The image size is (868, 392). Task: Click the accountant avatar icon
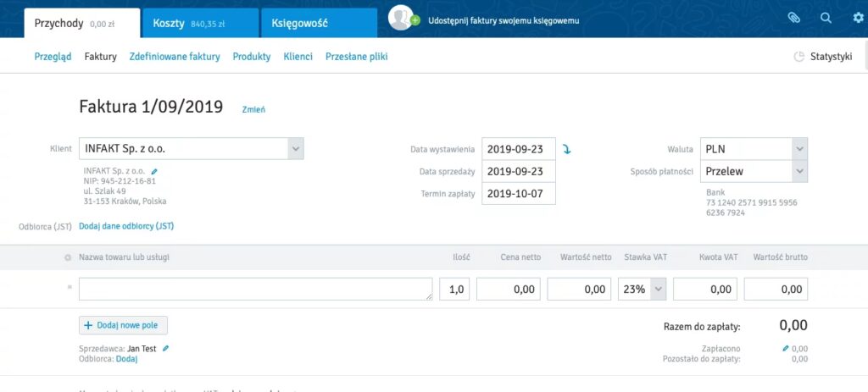(x=401, y=18)
